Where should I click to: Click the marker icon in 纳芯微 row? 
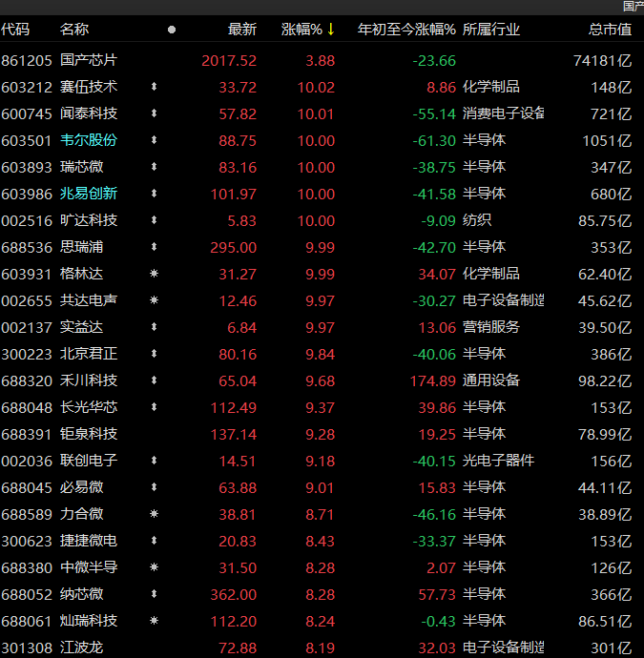154,594
